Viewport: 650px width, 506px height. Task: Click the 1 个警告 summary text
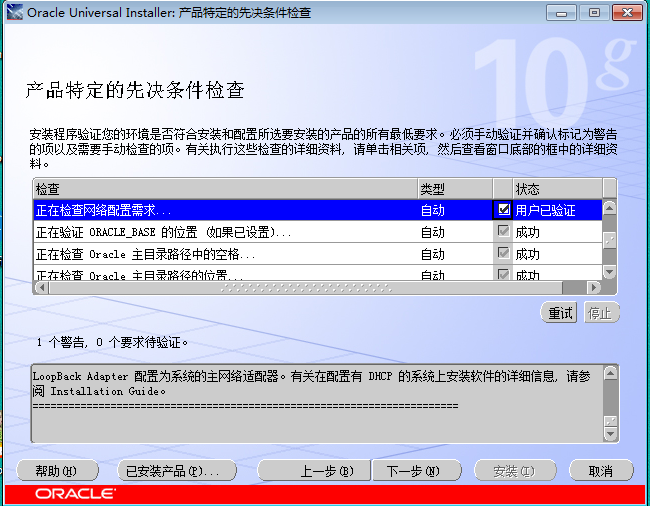coord(112,342)
